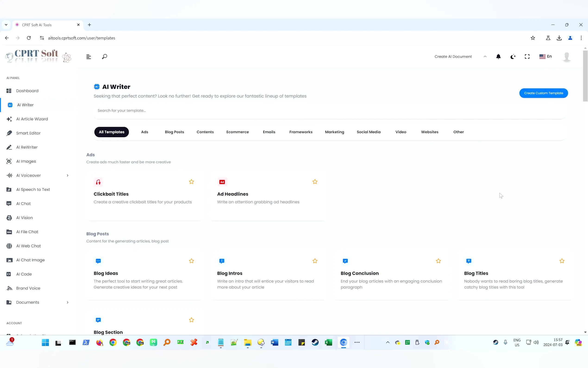Favorite the Blog Conclusion template star
Image resolution: width=588 pixels, height=368 pixels.
438,261
